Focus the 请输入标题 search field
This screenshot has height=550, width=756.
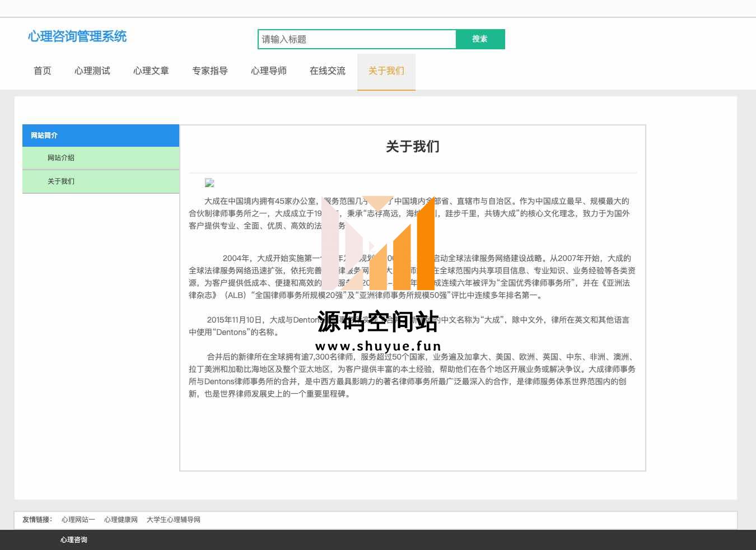tap(357, 39)
